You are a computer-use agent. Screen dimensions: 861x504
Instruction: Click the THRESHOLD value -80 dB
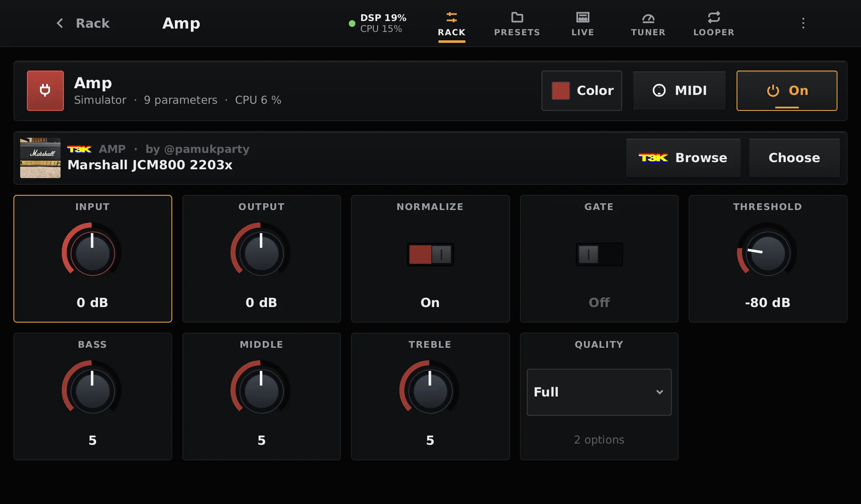[768, 302]
